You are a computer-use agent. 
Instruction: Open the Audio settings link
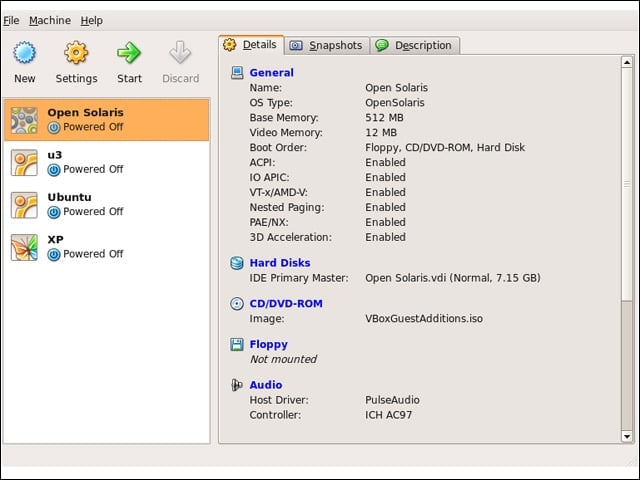click(x=266, y=385)
